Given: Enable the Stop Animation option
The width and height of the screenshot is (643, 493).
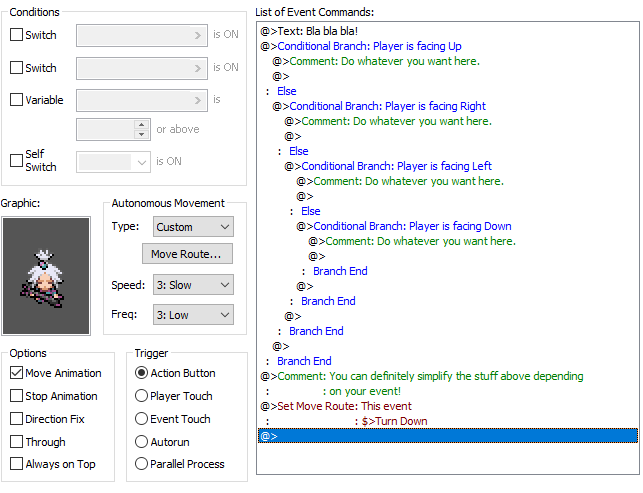Looking at the screenshot, I should tap(17, 396).
